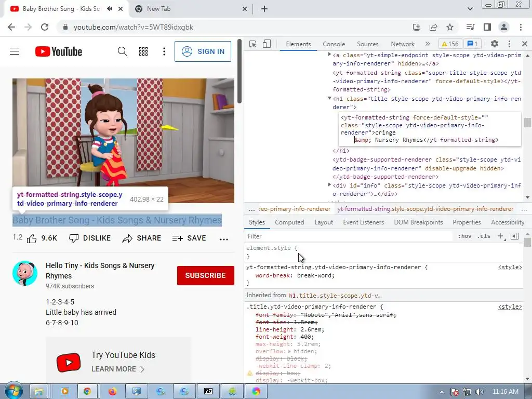Toggle DevTools device toolbar
Viewport: 532px width, 399px height.
(267, 44)
